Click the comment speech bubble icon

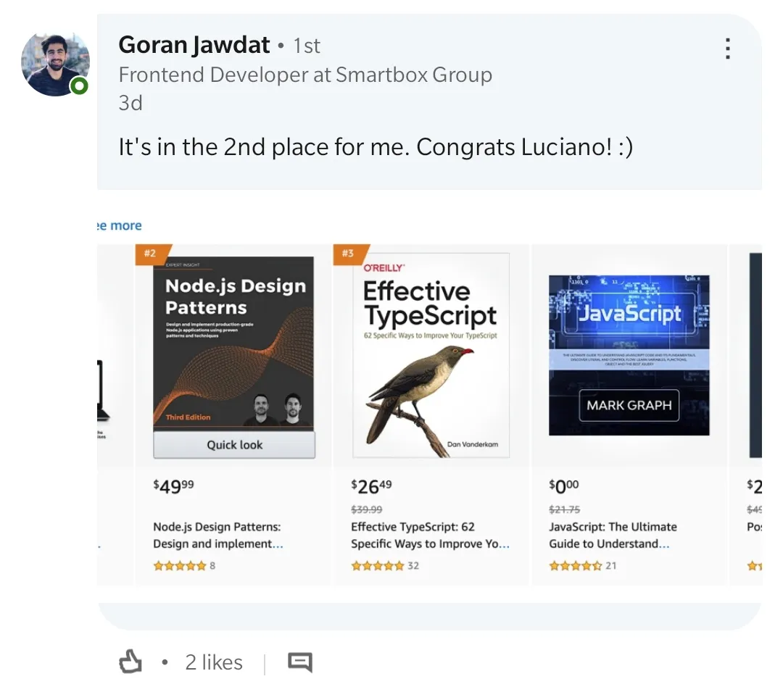pyautogui.click(x=299, y=661)
